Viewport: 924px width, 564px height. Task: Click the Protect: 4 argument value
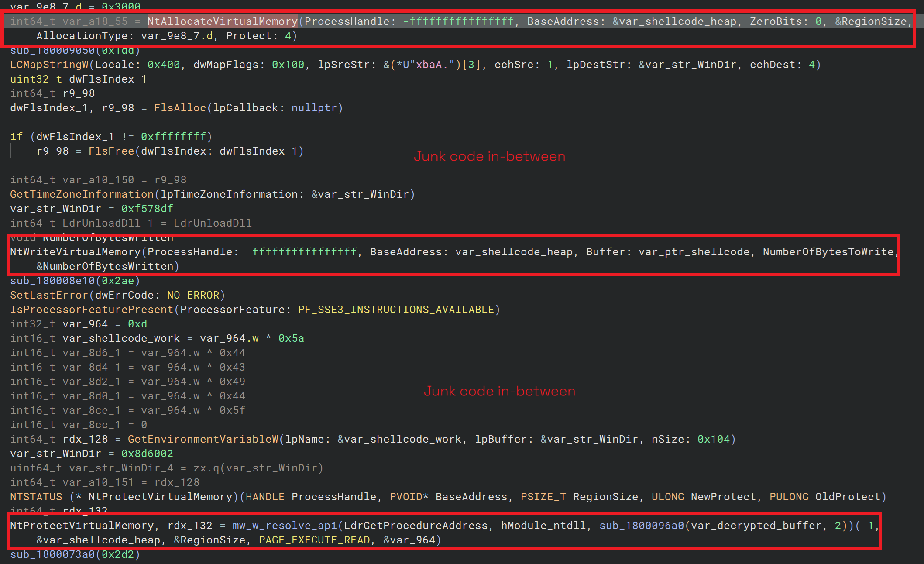[x=288, y=36]
